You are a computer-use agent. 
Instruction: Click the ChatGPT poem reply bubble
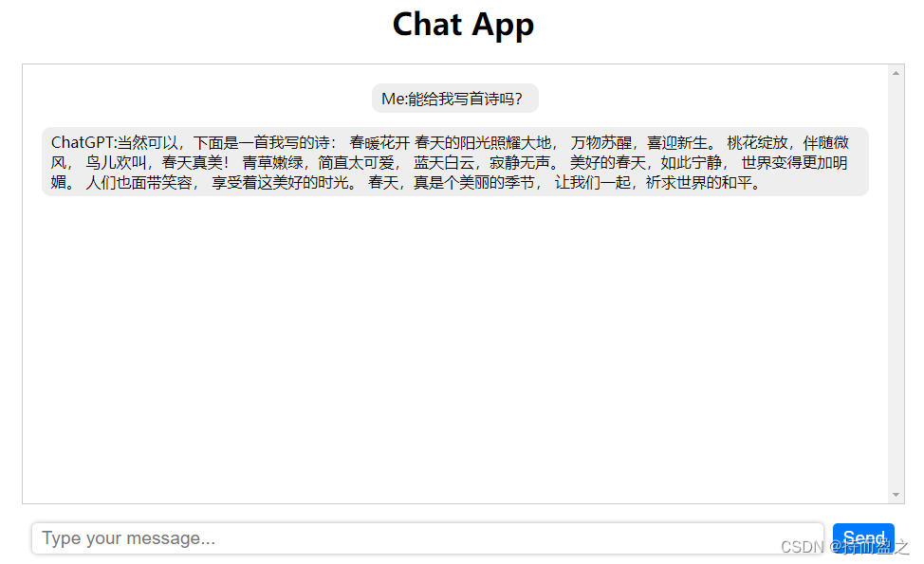pyautogui.click(x=455, y=162)
